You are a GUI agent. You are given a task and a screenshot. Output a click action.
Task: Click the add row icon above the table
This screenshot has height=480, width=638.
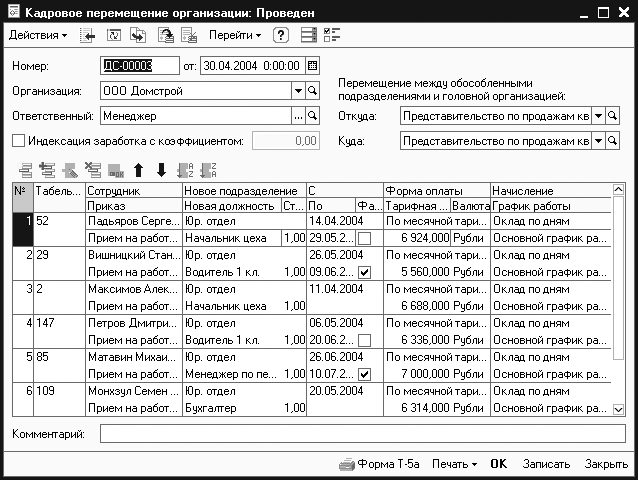point(25,169)
